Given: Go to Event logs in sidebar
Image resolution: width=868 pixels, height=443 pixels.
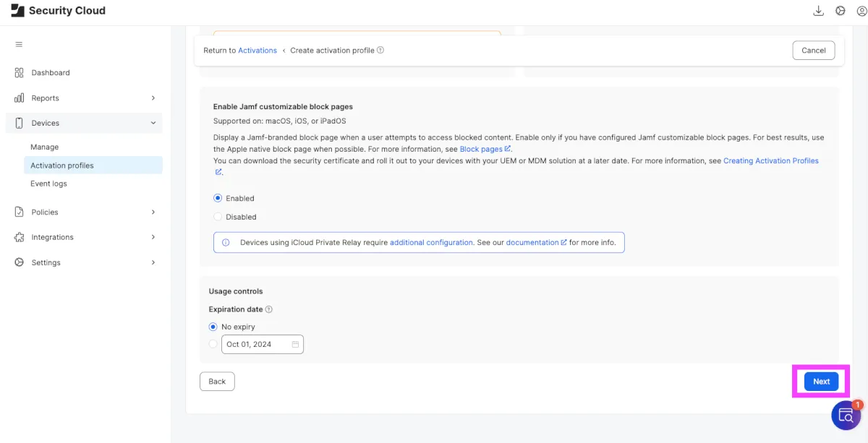Looking at the screenshot, I should 48,184.
